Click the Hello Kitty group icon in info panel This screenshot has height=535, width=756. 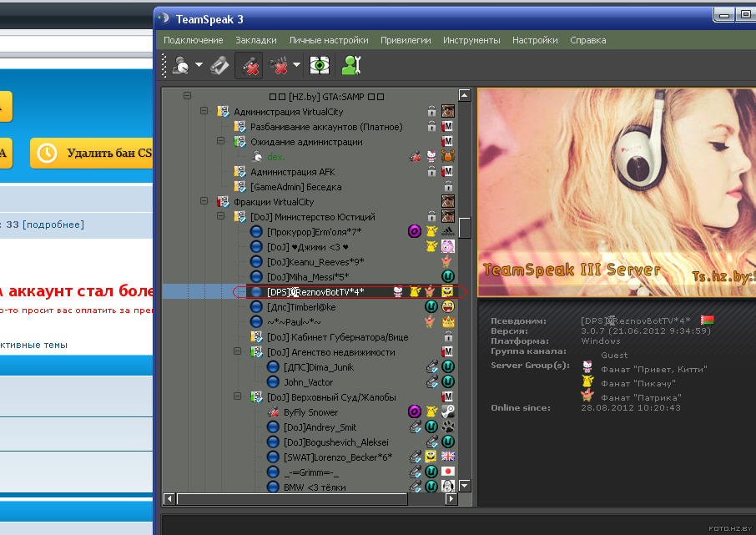[x=587, y=366]
